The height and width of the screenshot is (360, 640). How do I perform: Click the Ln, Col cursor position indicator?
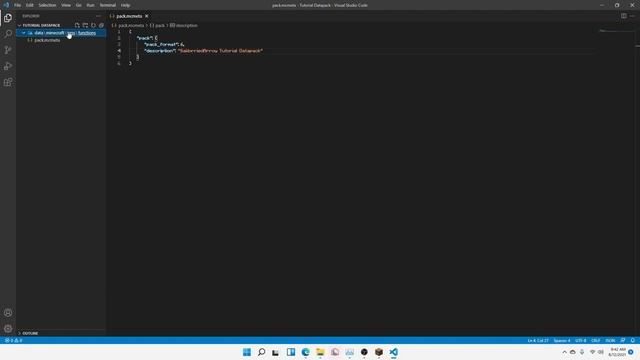pyautogui.click(x=538, y=340)
